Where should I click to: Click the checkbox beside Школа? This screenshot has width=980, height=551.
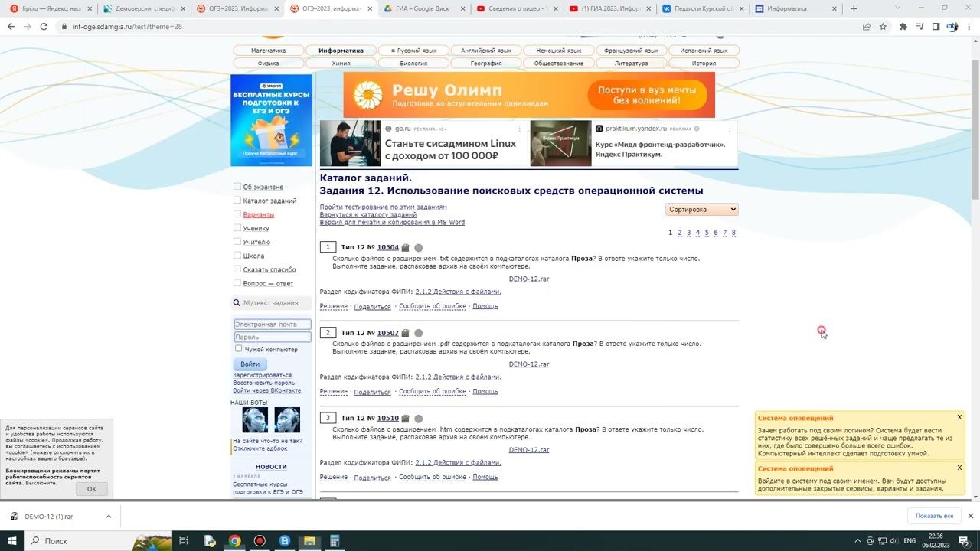click(x=237, y=255)
